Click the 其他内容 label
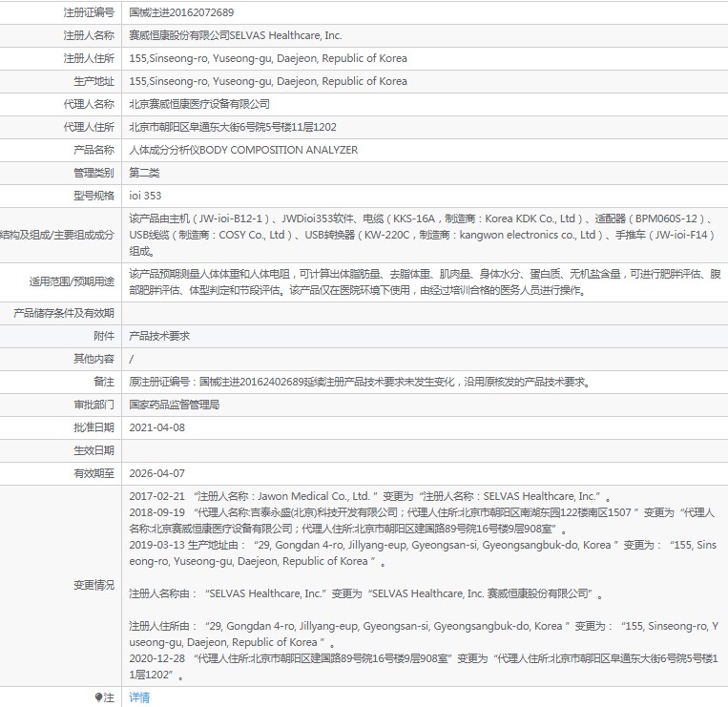The width and height of the screenshot is (728, 707). 94,359
